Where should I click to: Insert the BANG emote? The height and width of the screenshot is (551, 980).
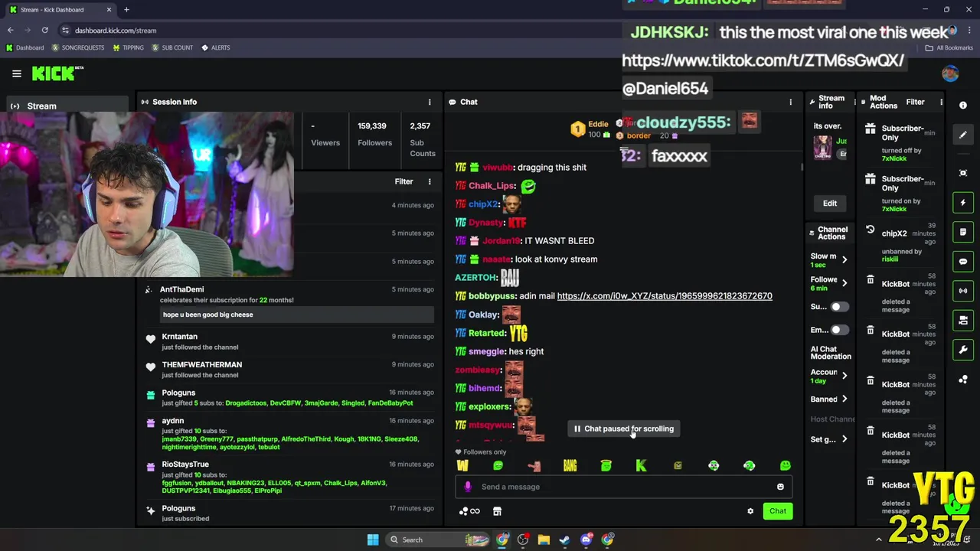[570, 465]
